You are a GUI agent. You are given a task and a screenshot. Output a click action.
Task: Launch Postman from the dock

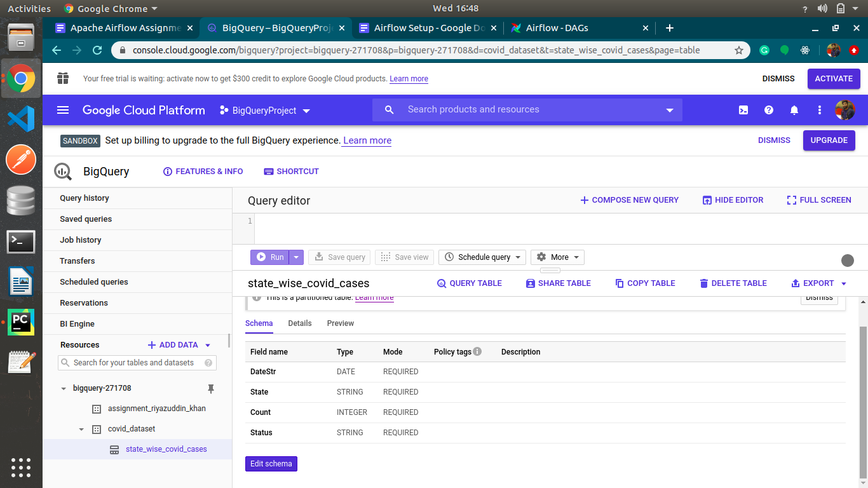coord(20,159)
